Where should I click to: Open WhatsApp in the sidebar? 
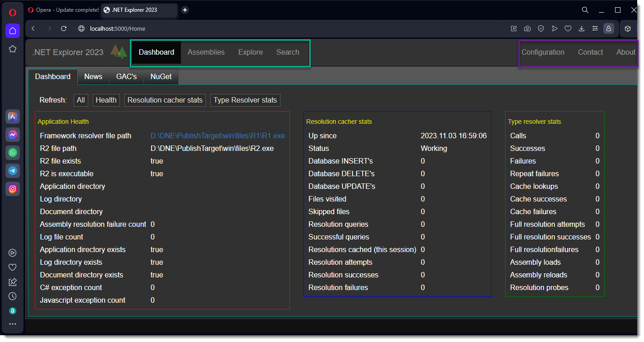[x=13, y=153]
